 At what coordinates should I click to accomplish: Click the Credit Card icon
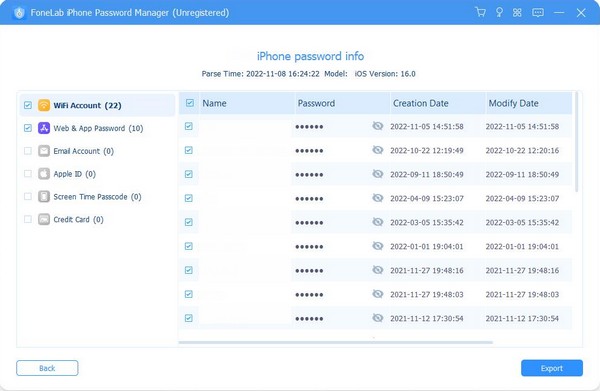tap(44, 219)
